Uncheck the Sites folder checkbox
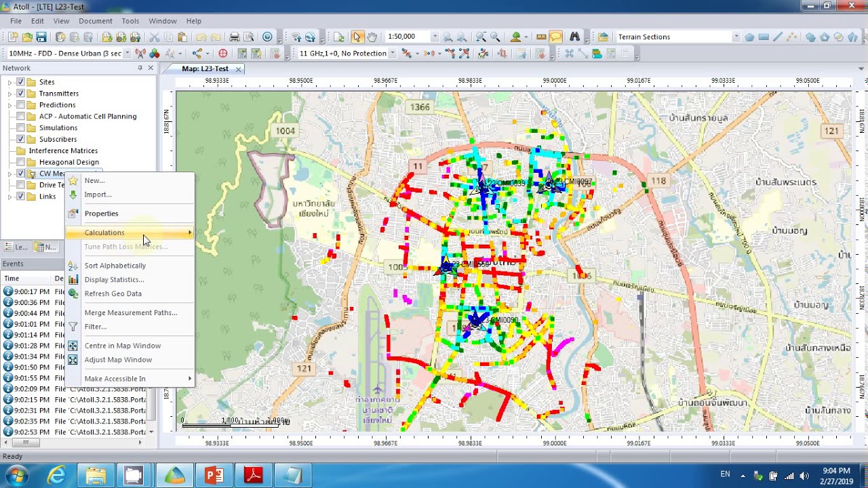 (20, 82)
